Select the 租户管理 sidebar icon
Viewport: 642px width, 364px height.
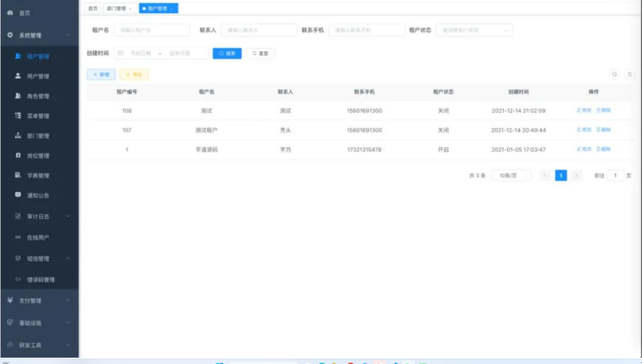tap(18, 56)
